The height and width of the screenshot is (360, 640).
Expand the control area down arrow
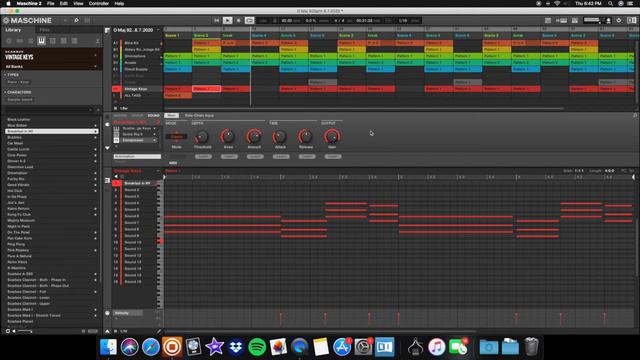107,148
